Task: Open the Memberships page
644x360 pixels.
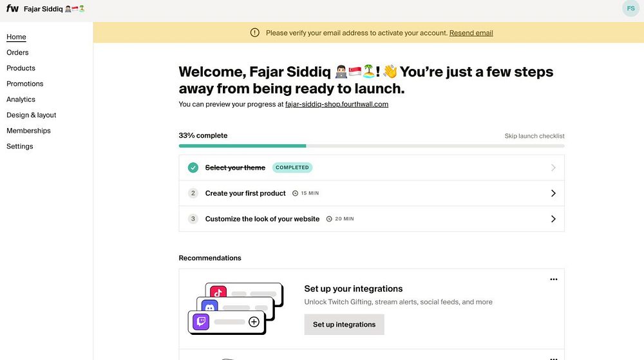Action: tap(28, 131)
